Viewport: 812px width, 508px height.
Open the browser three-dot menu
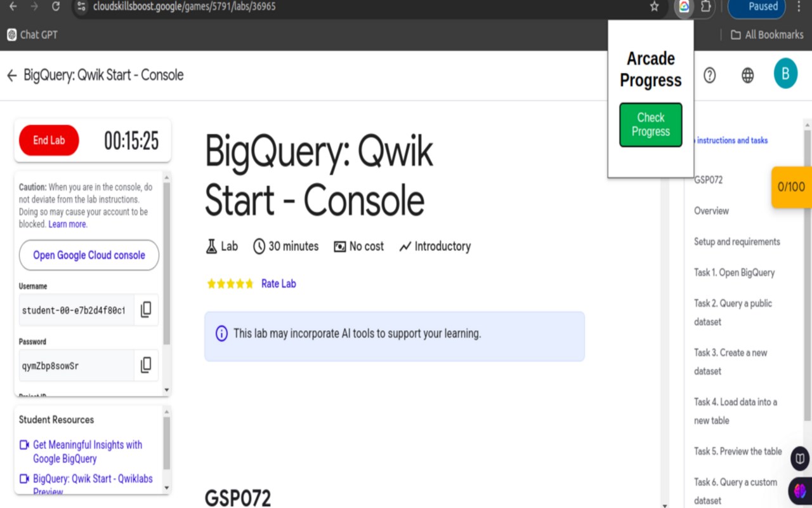pyautogui.click(x=798, y=6)
